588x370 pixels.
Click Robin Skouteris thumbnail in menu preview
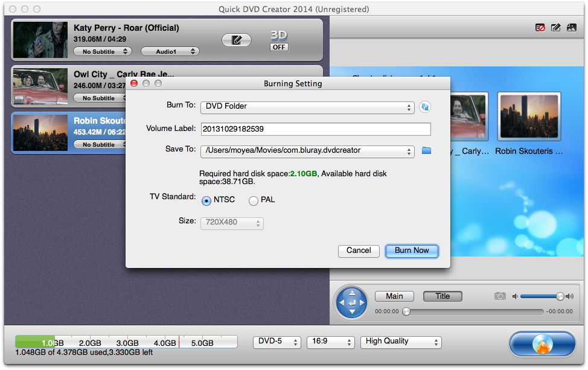click(x=529, y=116)
